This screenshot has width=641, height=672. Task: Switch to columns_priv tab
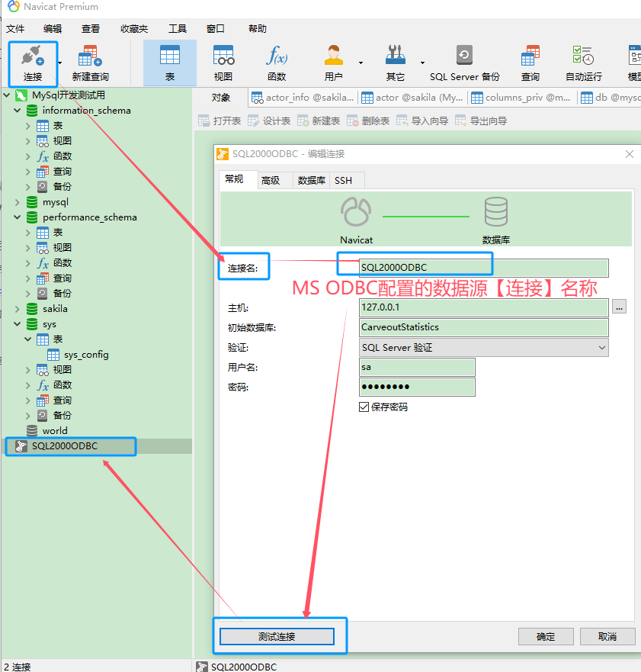[x=522, y=98]
